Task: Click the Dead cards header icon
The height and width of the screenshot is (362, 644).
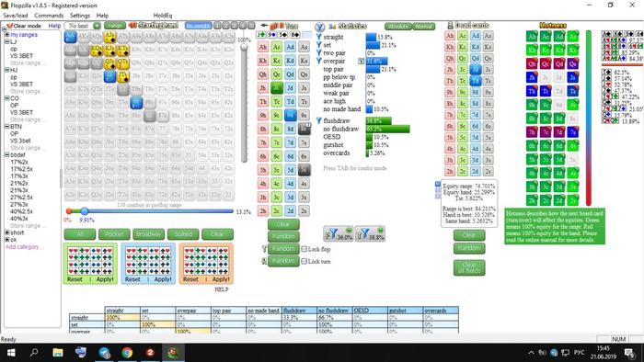Action: 450,26
